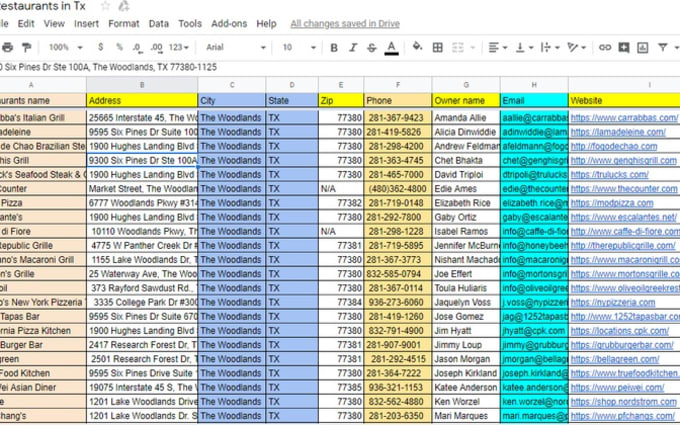Insert a chart using the toolbar icon

(642, 47)
